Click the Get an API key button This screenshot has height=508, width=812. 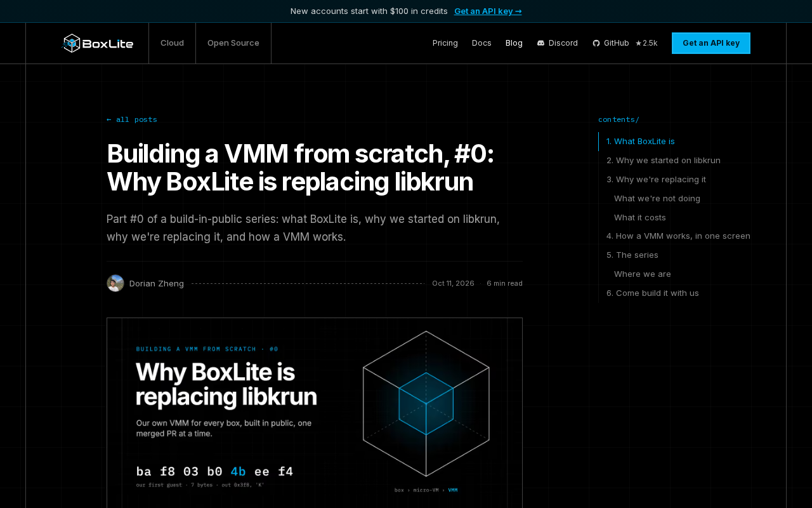[x=711, y=43]
